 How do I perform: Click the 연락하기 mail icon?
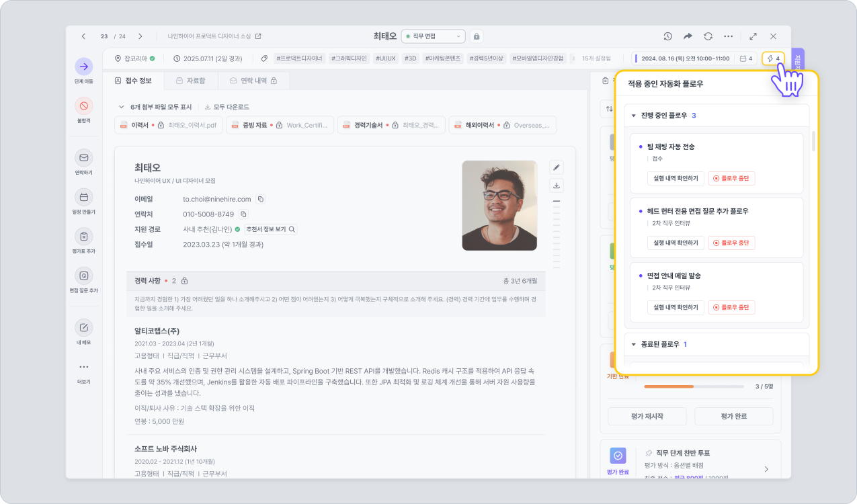tap(84, 158)
